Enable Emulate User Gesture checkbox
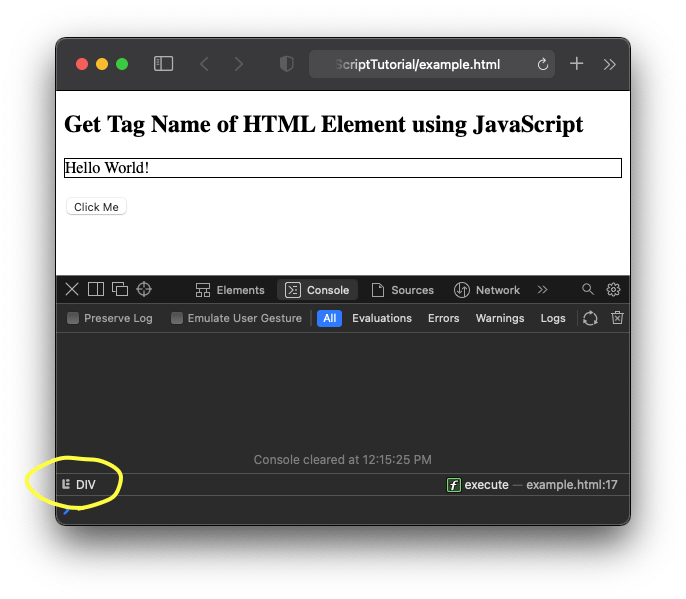 tap(177, 318)
